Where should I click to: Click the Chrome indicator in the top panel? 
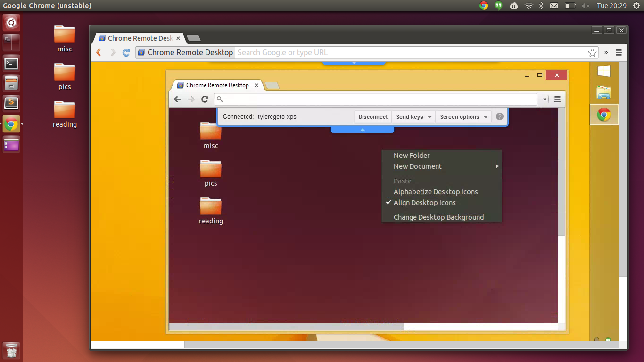point(483,6)
